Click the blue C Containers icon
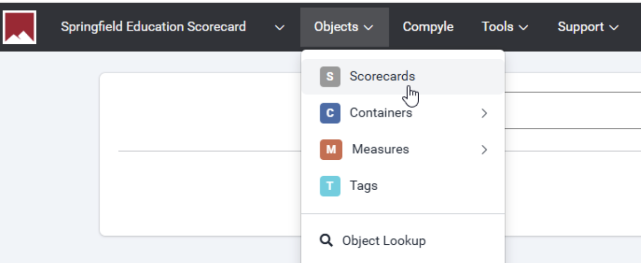 (330, 113)
